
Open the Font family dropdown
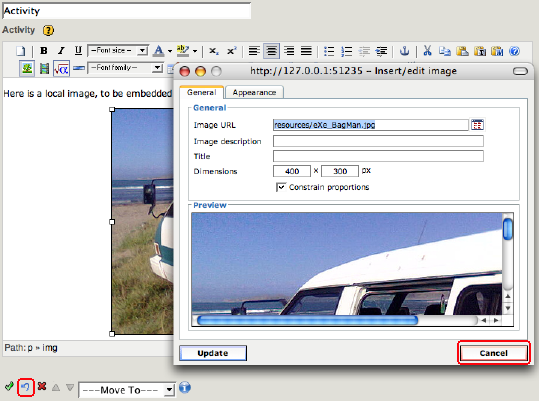coord(125,68)
